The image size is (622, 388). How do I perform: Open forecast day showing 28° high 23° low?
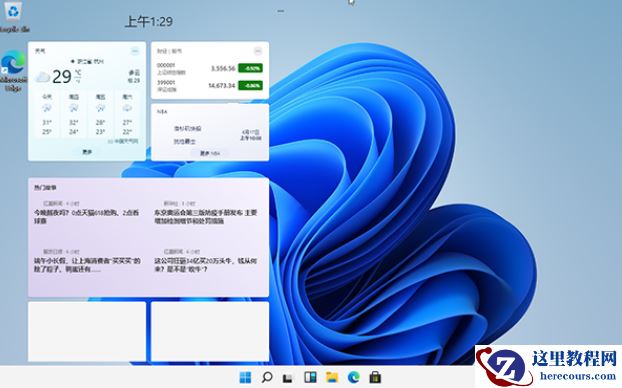point(100,114)
